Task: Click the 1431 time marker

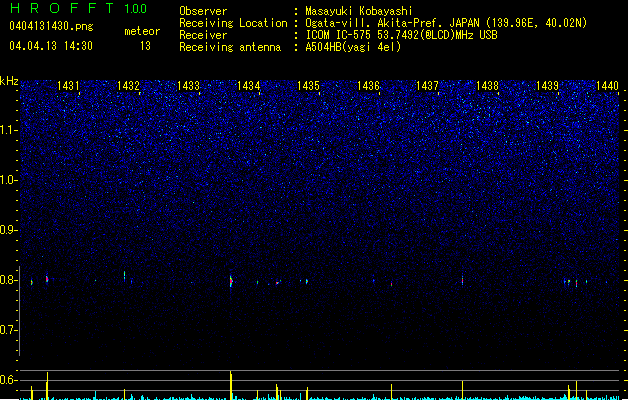Action: [x=68, y=85]
